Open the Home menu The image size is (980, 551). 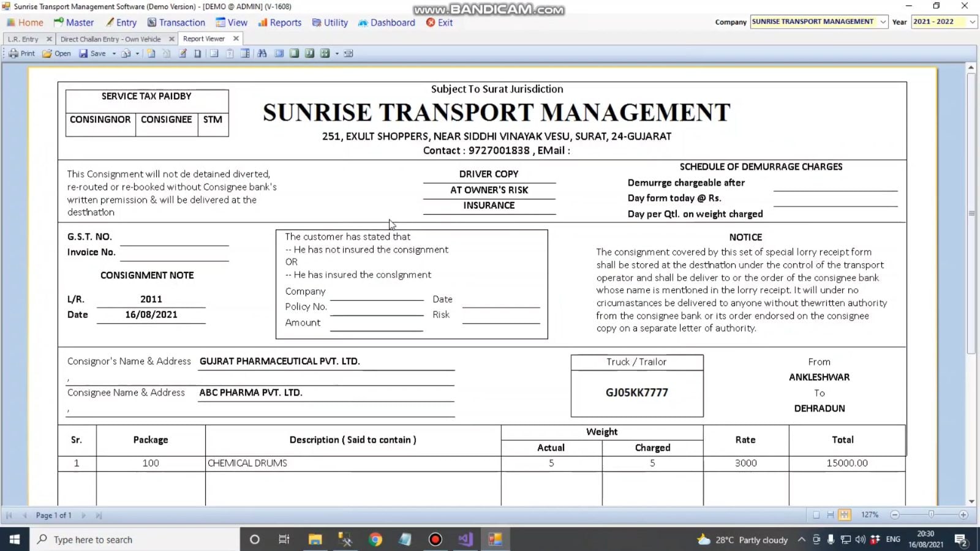click(25, 23)
